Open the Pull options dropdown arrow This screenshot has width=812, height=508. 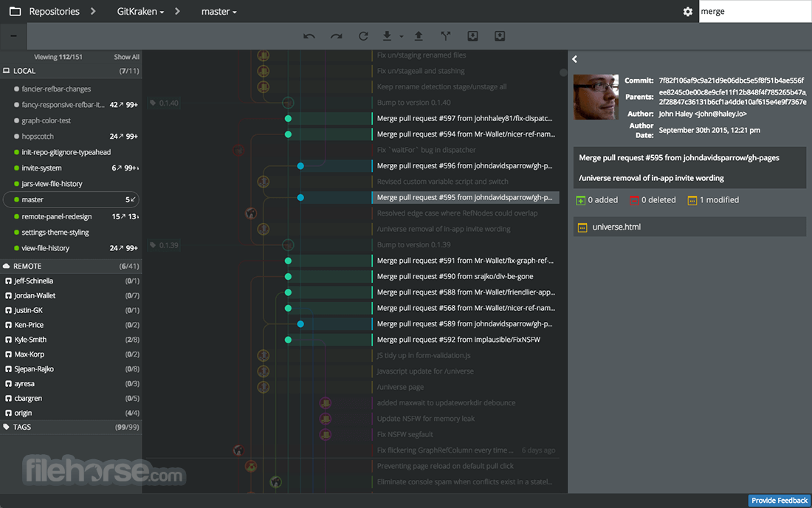click(402, 37)
